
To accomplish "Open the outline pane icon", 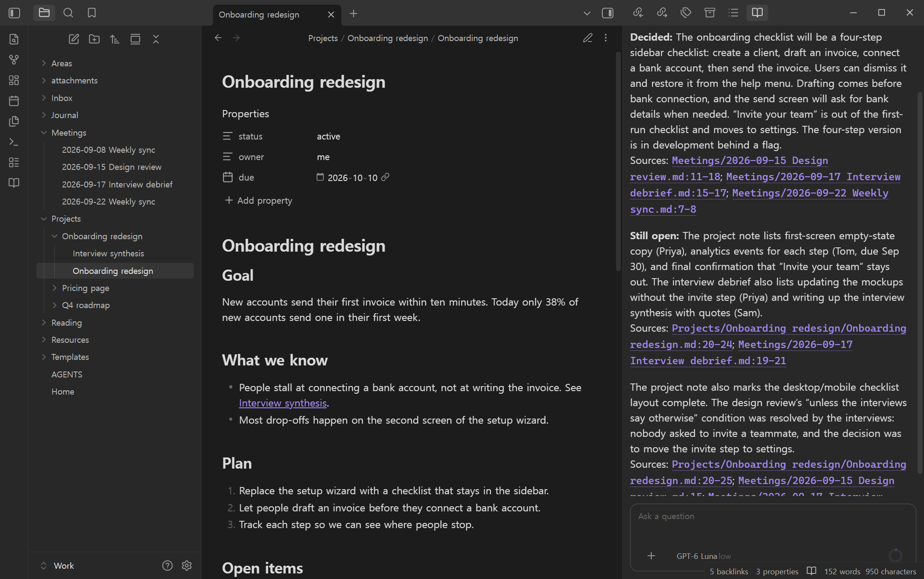I will coord(734,12).
